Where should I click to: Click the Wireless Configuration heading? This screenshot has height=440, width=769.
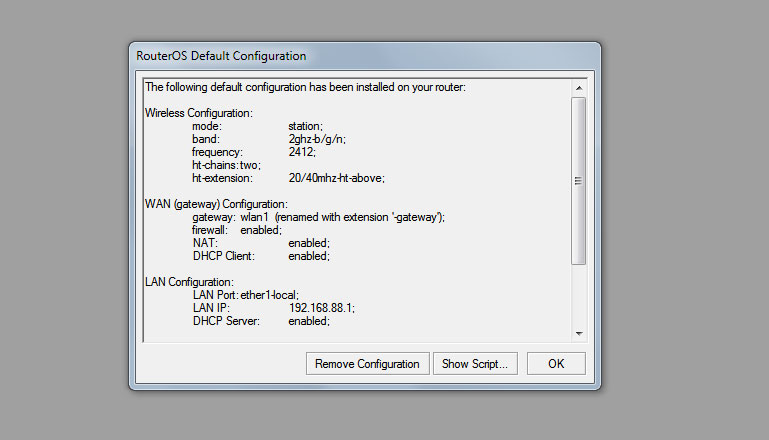coord(198,113)
